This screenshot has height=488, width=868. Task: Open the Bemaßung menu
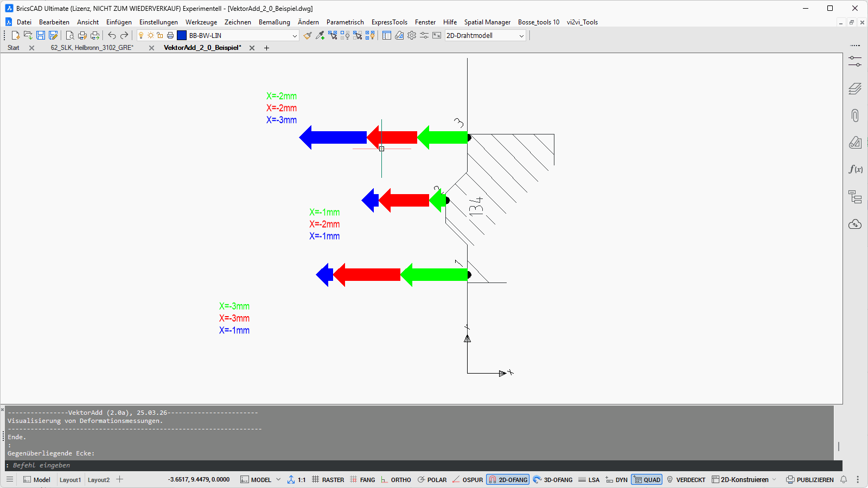coord(274,22)
